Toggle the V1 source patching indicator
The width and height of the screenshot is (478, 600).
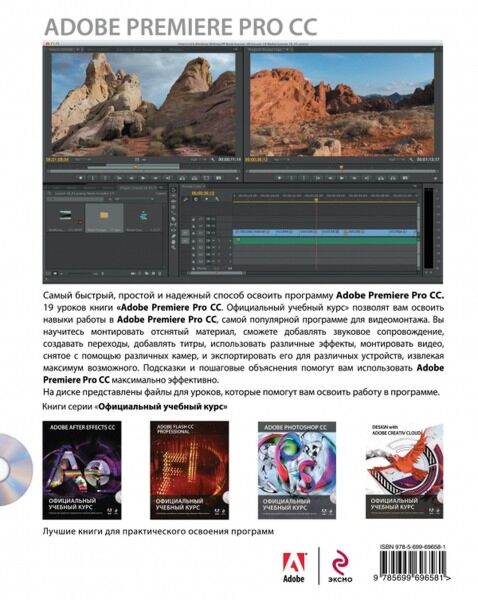click(x=185, y=233)
